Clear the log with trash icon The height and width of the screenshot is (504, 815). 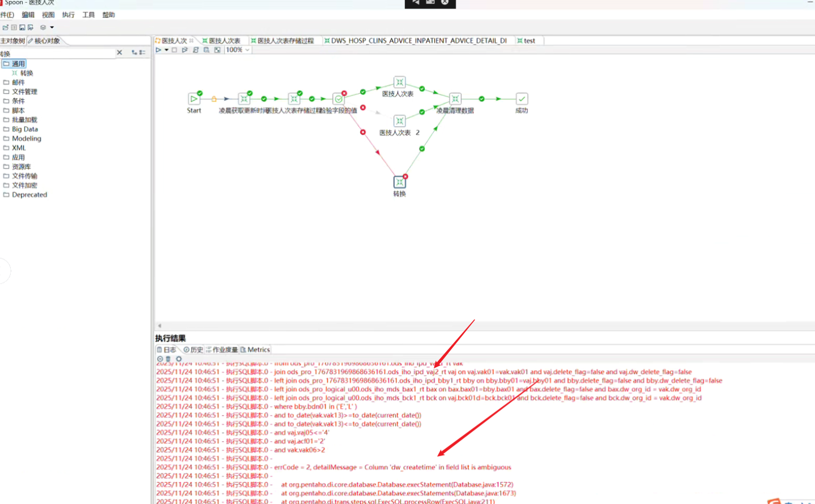click(x=169, y=359)
